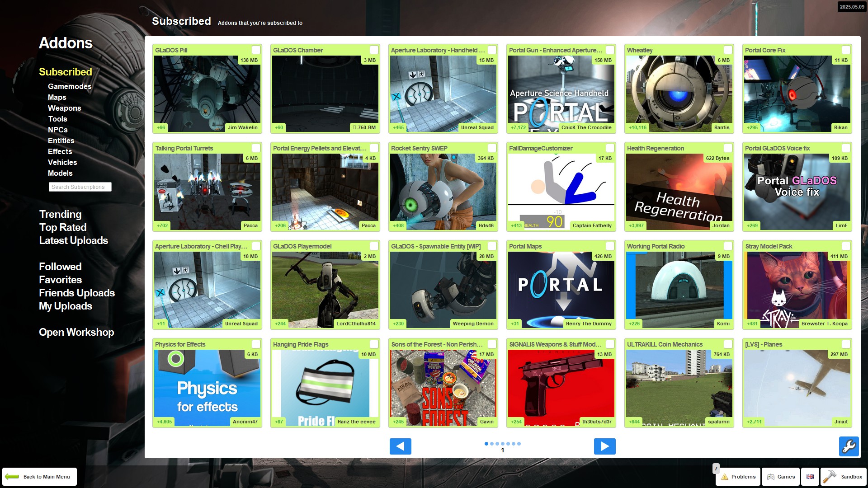Tick the Portal Energy Pellets checkbox
This screenshot has height=488, width=868.
[374, 148]
